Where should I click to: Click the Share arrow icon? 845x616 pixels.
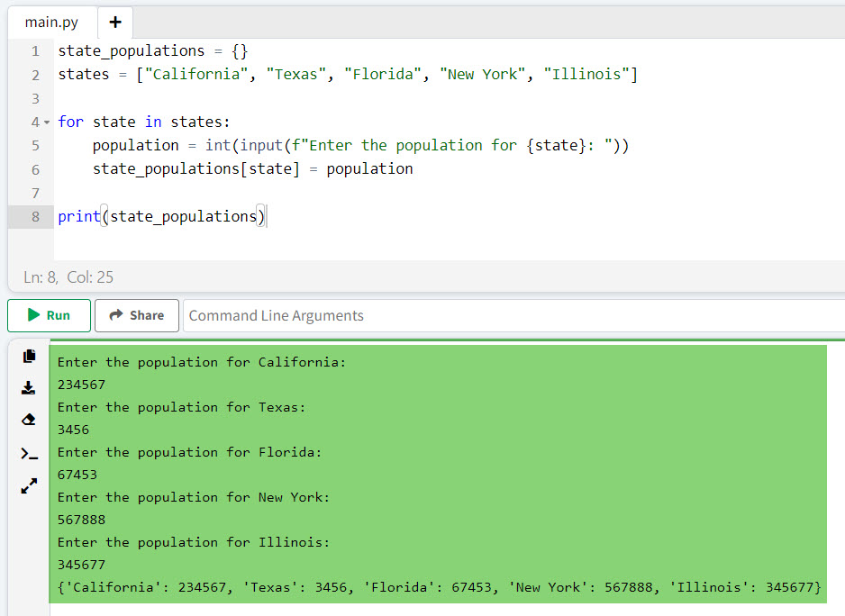point(115,315)
